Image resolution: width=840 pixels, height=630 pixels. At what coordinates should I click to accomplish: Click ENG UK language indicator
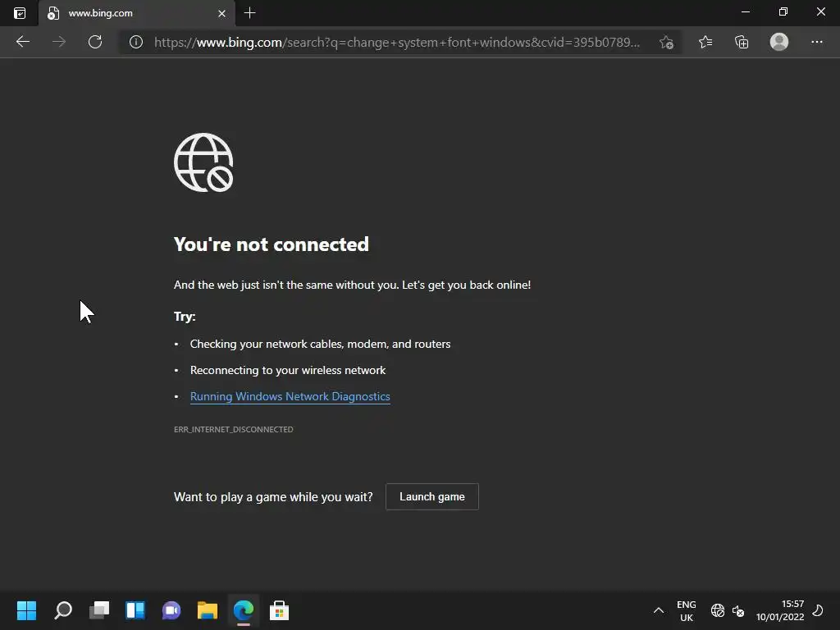click(687, 610)
